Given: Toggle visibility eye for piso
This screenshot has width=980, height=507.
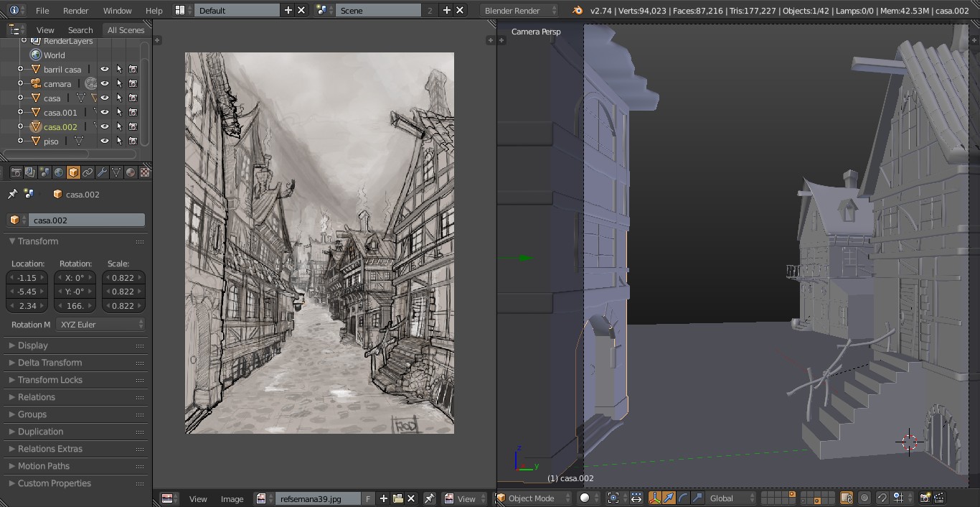Looking at the screenshot, I should click(105, 141).
